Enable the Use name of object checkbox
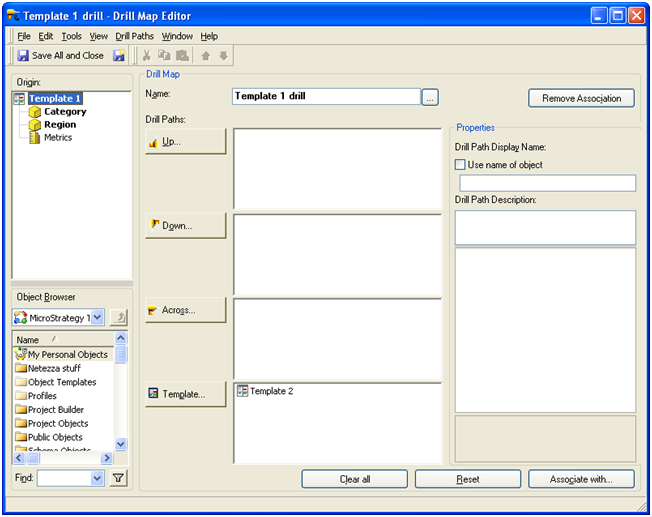The image size is (652, 517). [x=461, y=165]
